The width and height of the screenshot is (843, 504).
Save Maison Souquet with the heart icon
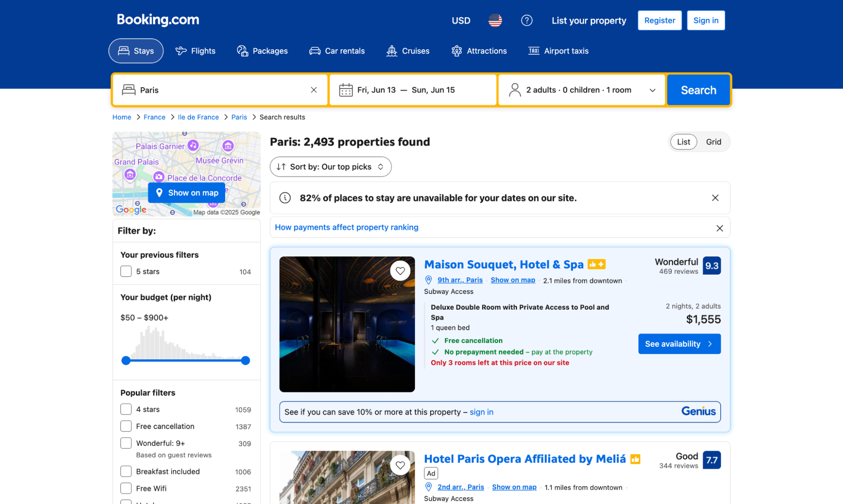pyautogui.click(x=400, y=271)
